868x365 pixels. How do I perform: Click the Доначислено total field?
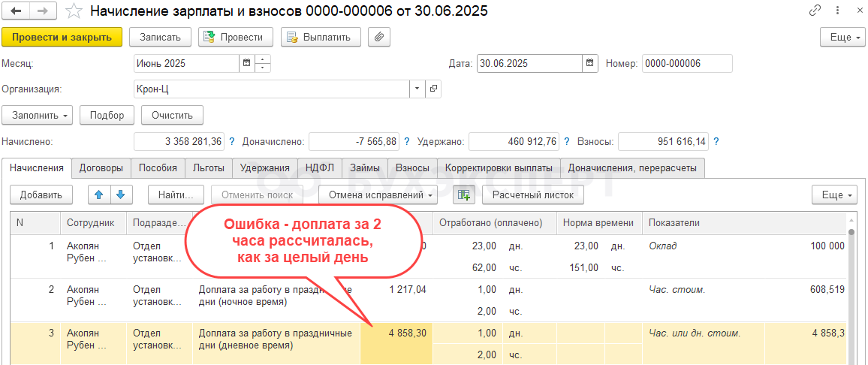point(354,141)
